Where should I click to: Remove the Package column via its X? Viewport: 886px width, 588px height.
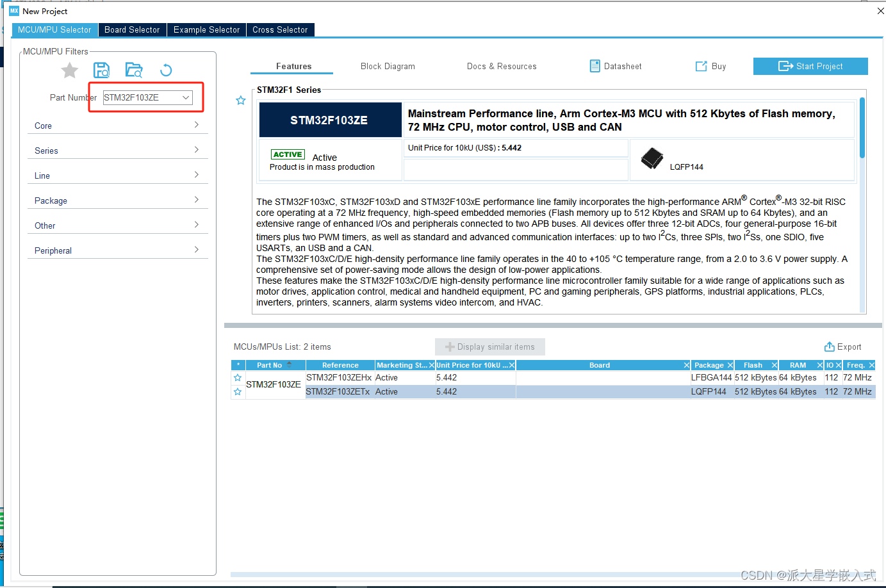pos(730,365)
